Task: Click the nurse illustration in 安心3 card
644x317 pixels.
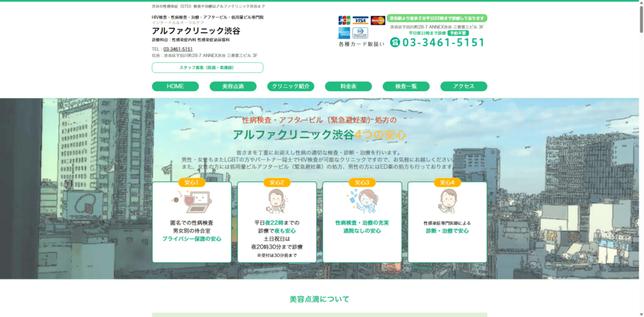Action: tap(362, 201)
